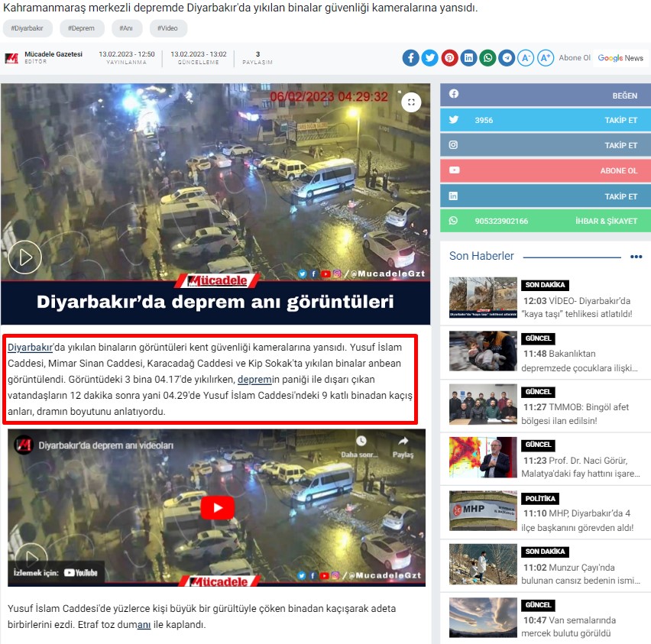
Task: Share article through Telegram icon
Action: [507, 58]
